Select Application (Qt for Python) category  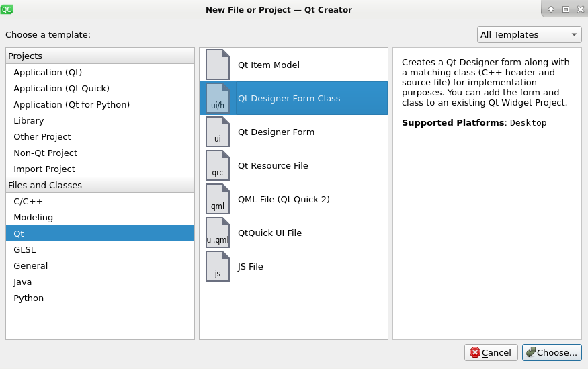coord(100,104)
